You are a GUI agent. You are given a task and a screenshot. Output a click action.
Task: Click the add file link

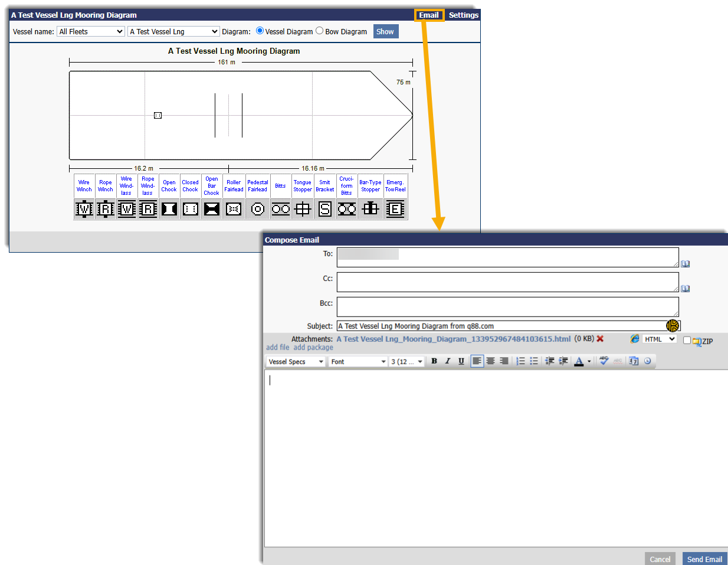click(278, 348)
